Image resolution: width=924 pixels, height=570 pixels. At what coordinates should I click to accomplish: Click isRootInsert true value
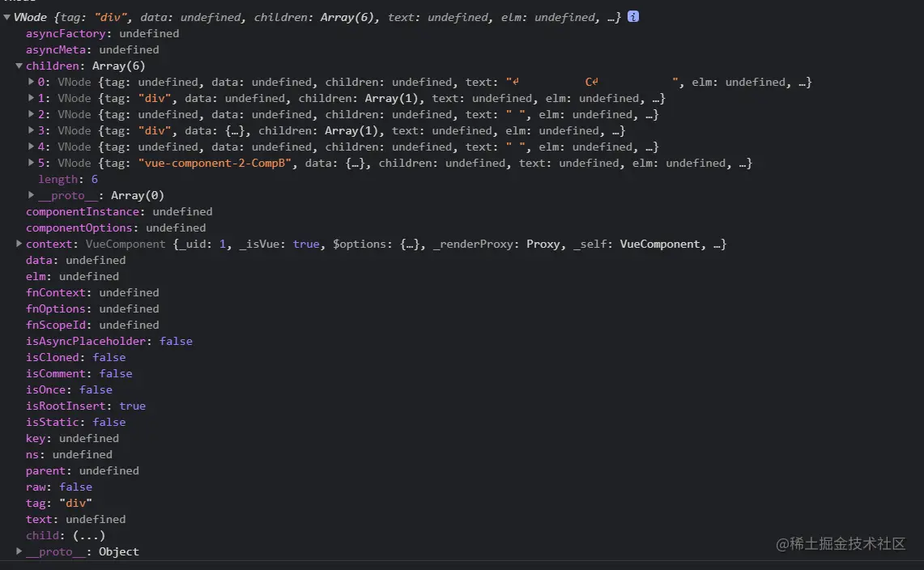point(133,406)
